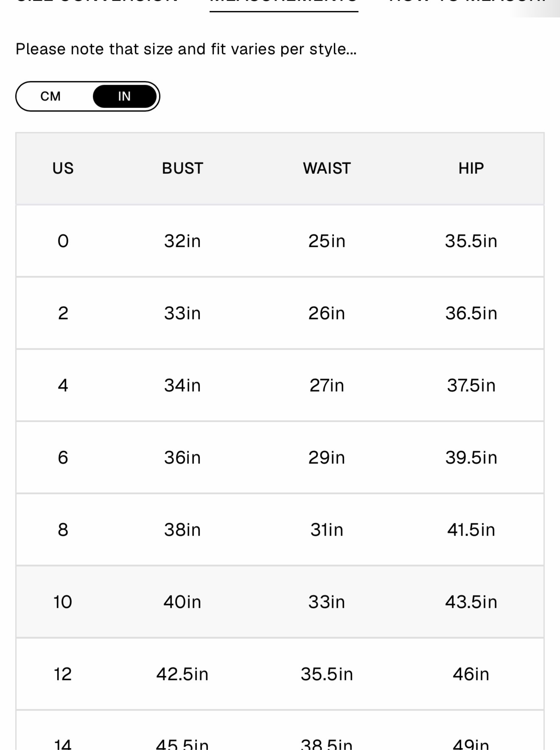Image resolution: width=560 pixels, height=750 pixels.
Task: Select the US size 12 row
Action: tap(280, 674)
